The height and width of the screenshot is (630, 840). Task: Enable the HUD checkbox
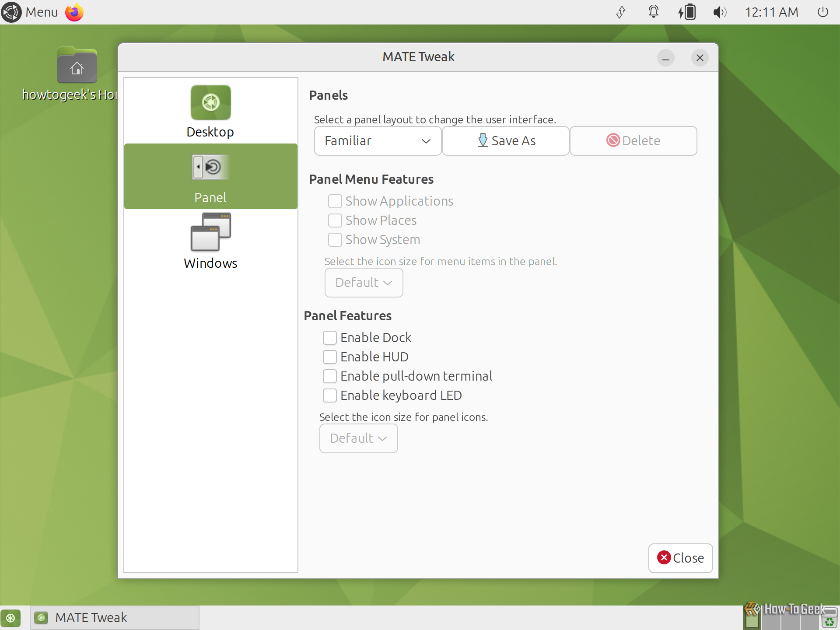[330, 357]
